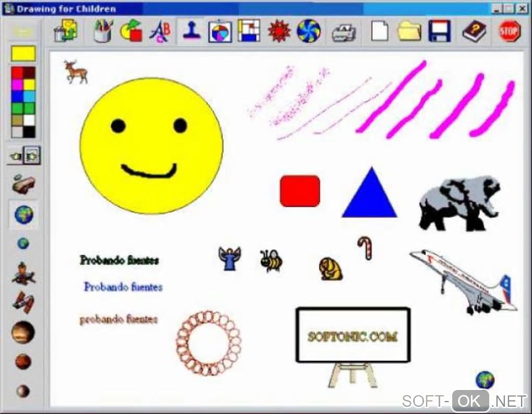
Task: Go to previous stamps with left hand
Action: pyautogui.click(x=15, y=156)
